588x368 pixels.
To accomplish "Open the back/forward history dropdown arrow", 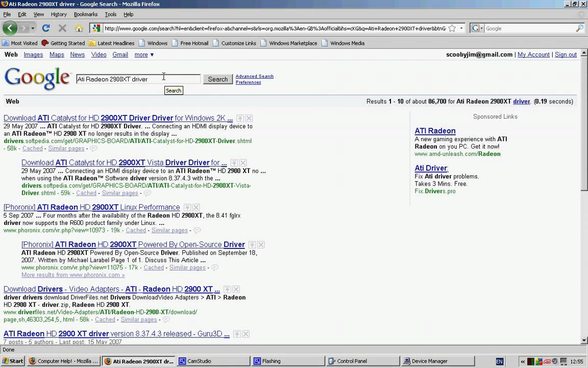I will pyautogui.click(x=33, y=29).
